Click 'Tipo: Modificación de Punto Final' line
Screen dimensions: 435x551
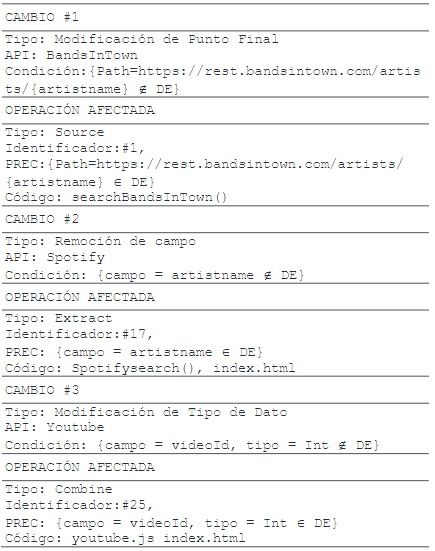point(142,39)
